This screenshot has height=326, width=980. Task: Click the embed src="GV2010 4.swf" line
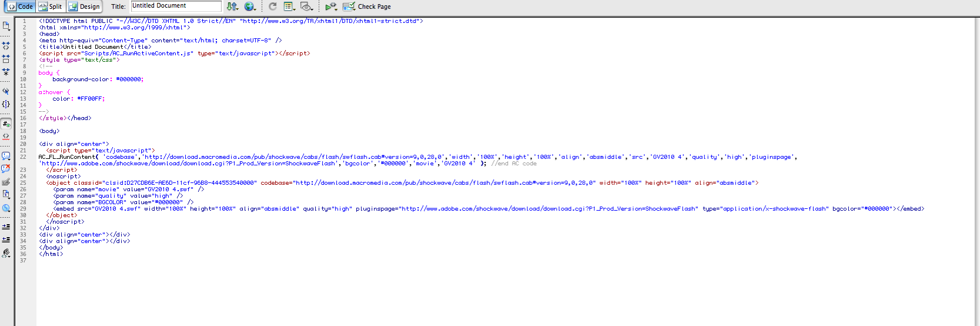tap(489, 209)
